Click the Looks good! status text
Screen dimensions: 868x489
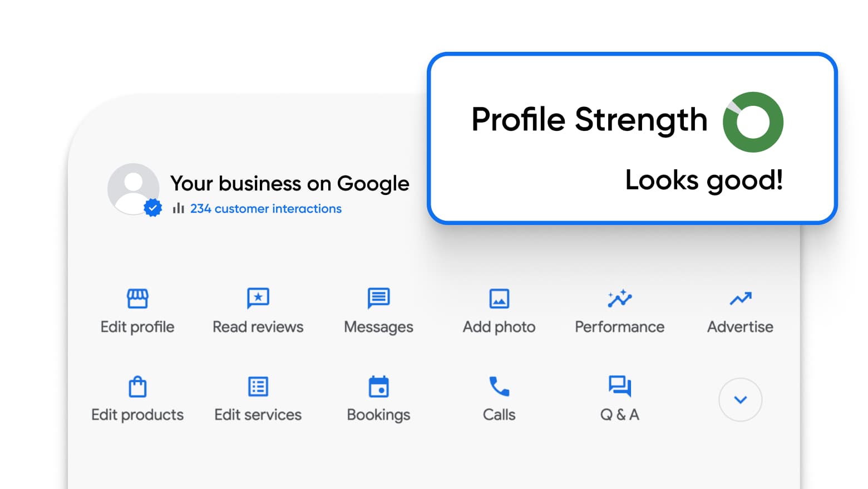pos(704,179)
